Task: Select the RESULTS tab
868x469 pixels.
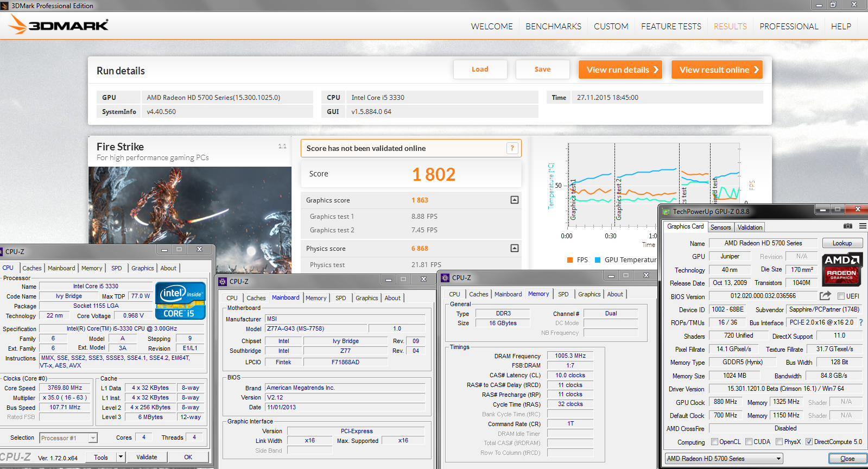Action: click(x=730, y=26)
